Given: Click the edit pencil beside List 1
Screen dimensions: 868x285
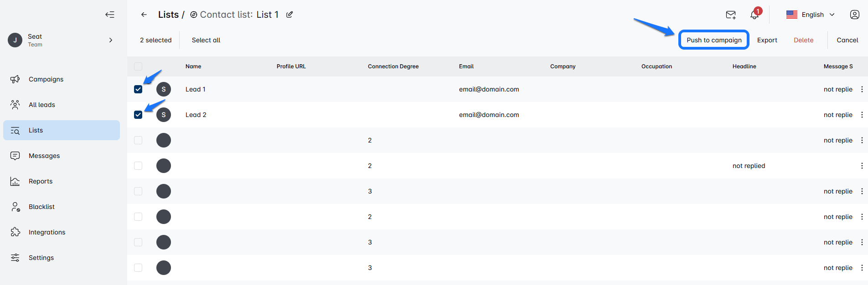Looking at the screenshot, I should (289, 15).
